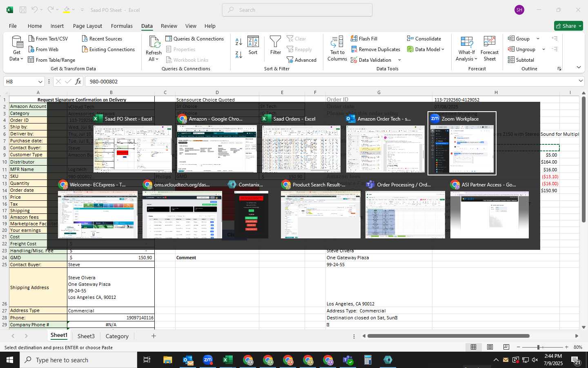Import data From Web
This screenshot has height=368, width=588.
click(x=43, y=49)
